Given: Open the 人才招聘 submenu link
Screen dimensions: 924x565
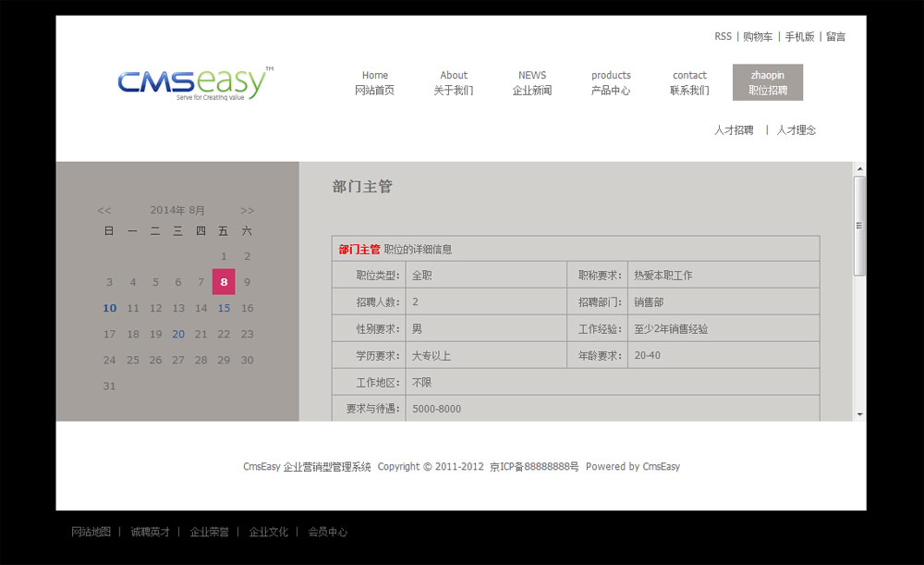Looking at the screenshot, I should [x=734, y=130].
